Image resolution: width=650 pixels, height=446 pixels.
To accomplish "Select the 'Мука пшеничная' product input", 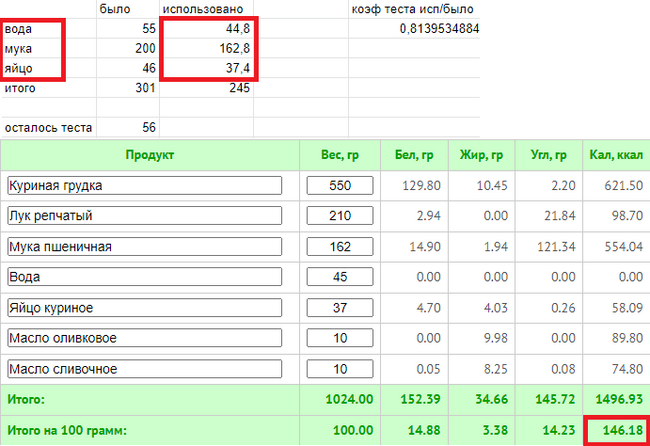I will (x=144, y=247).
